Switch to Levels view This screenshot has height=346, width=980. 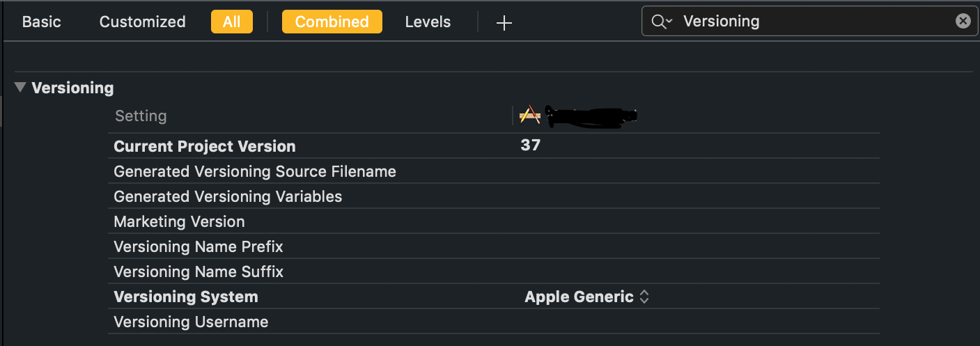pyautogui.click(x=428, y=22)
